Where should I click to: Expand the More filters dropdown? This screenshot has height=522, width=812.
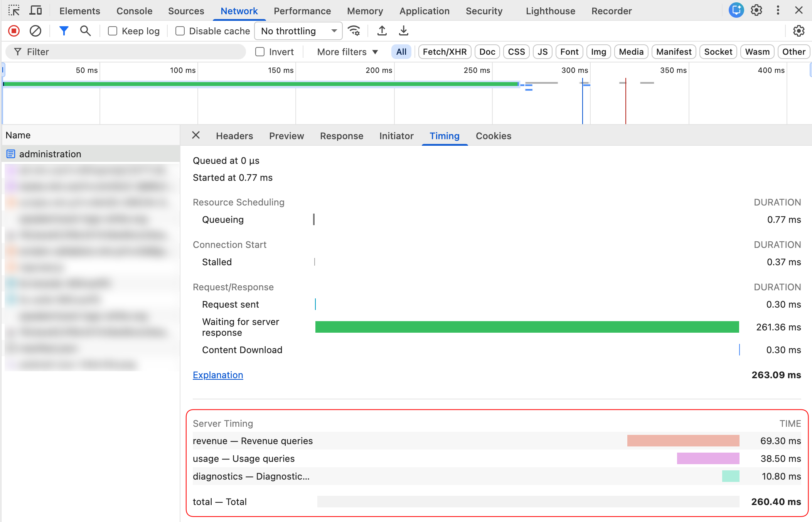pos(347,52)
